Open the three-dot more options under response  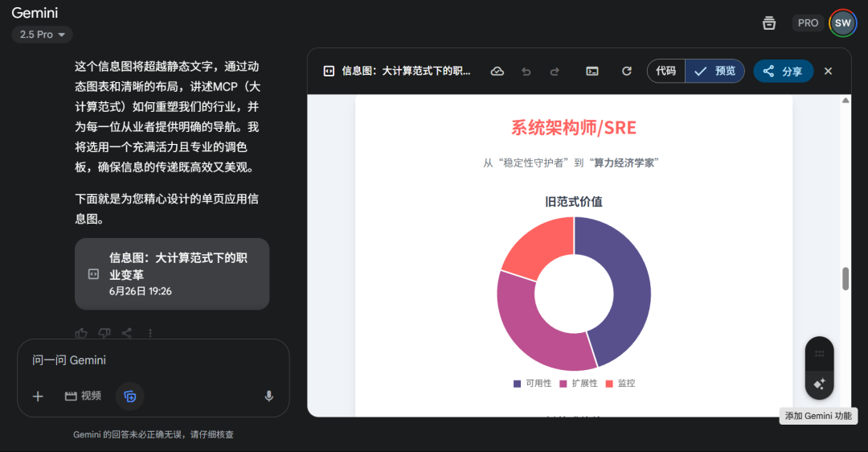click(x=150, y=333)
